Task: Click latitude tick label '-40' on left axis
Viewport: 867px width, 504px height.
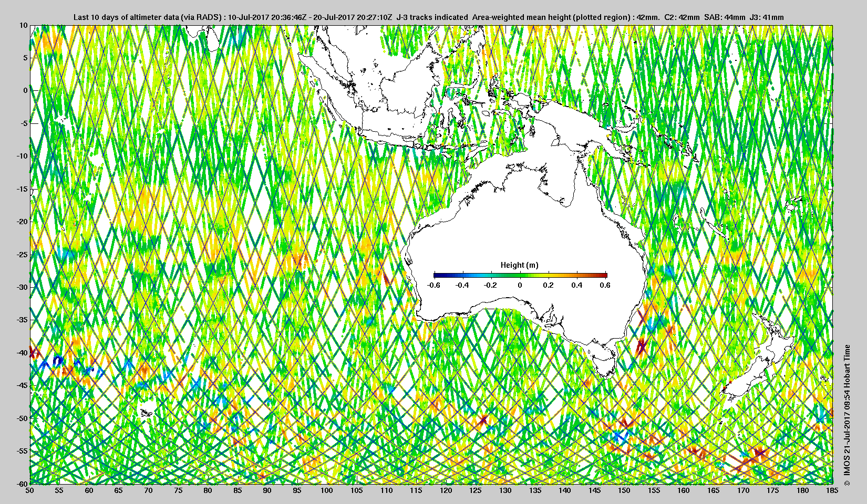Action: [x=22, y=353]
